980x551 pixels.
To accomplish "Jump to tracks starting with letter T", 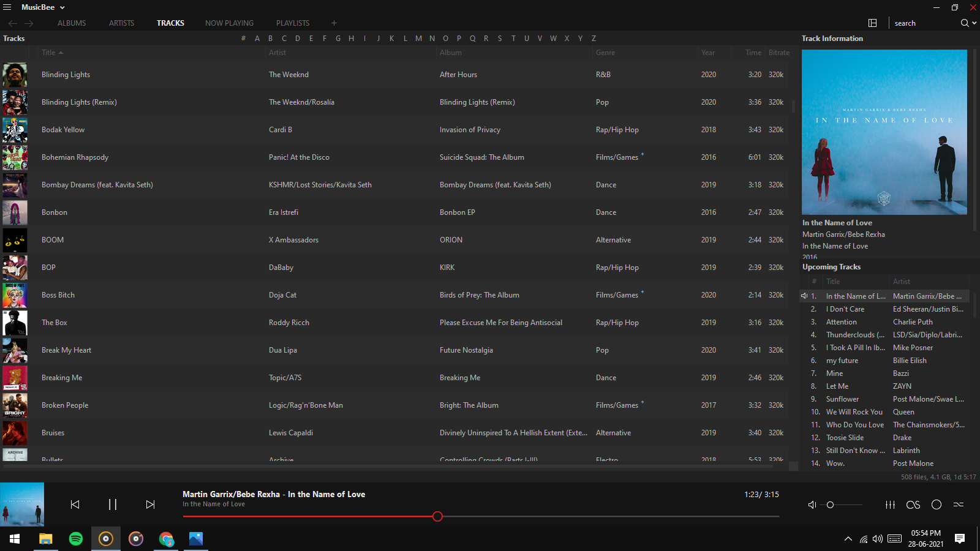I will (x=513, y=39).
